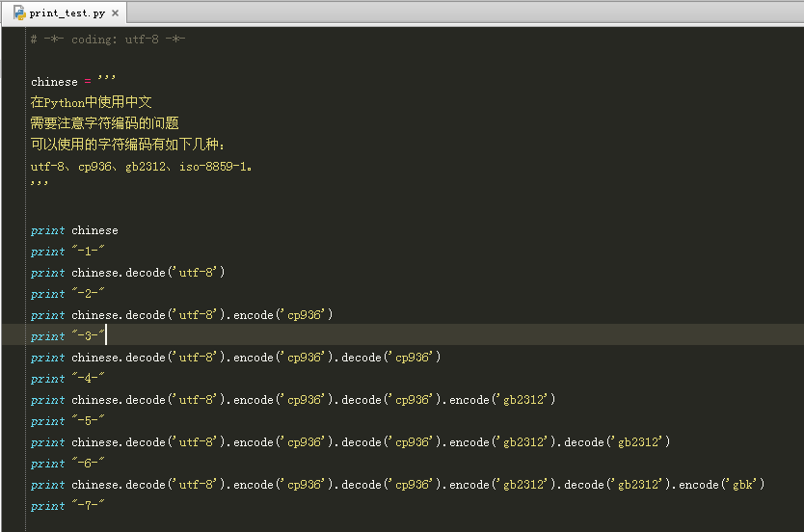Click the print "-2-" line
The image size is (804, 532).
point(67,294)
